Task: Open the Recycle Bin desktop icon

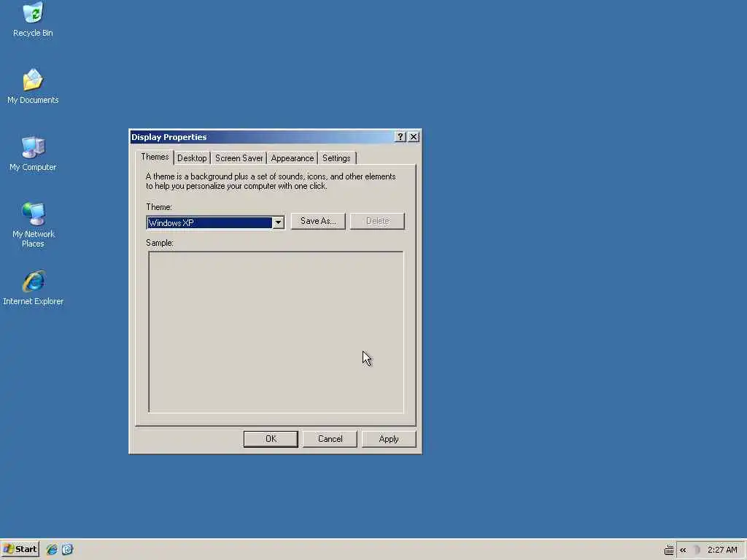Action: [x=33, y=19]
